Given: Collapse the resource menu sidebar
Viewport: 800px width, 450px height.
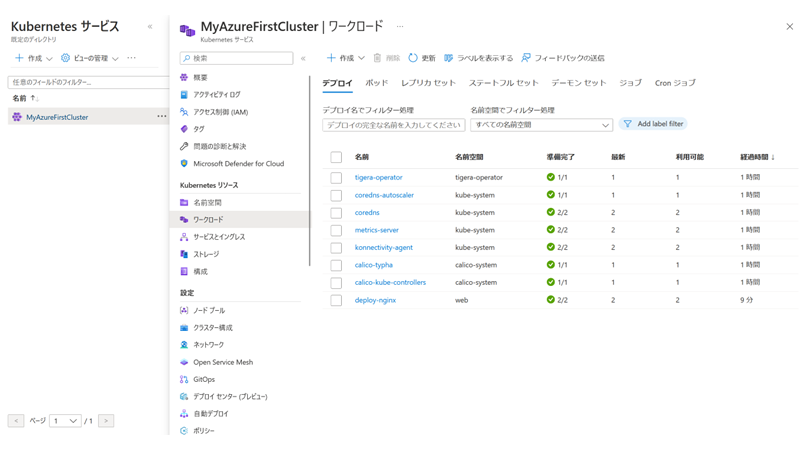Looking at the screenshot, I should (x=303, y=58).
